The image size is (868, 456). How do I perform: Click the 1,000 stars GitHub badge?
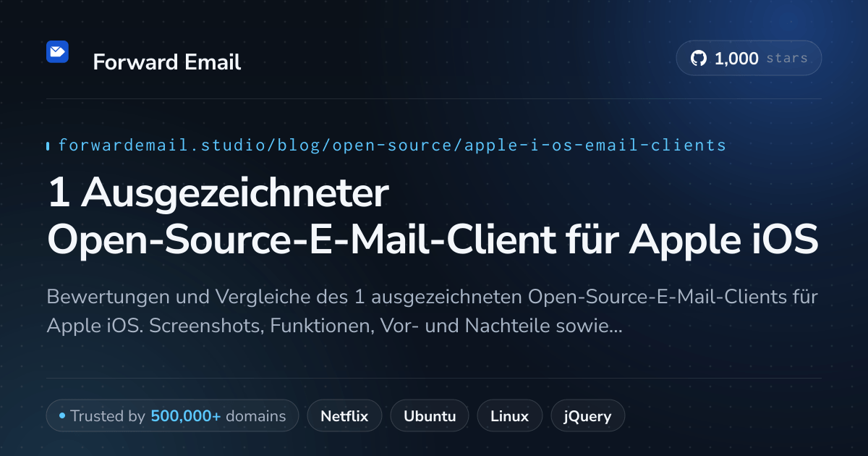(x=749, y=59)
